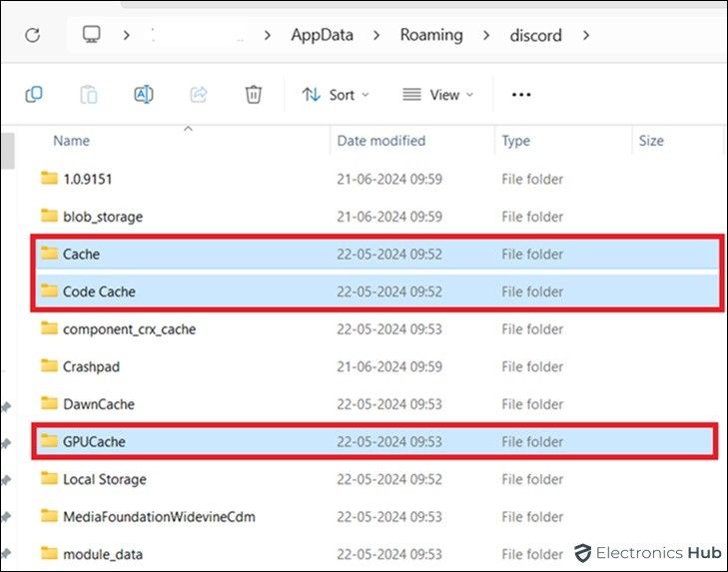Sort by the Date modified column header
728x572 pixels.
pyautogui.click(x=381, y=141)
